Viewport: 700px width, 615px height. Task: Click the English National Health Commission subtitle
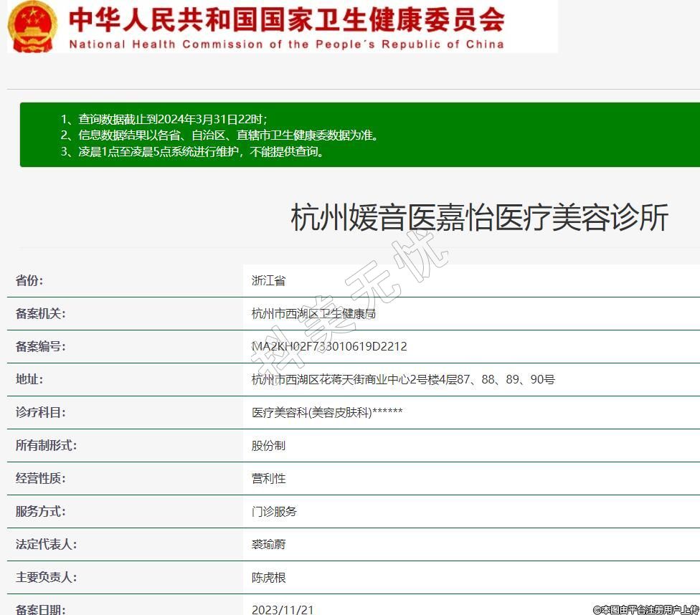pos(286,44)
